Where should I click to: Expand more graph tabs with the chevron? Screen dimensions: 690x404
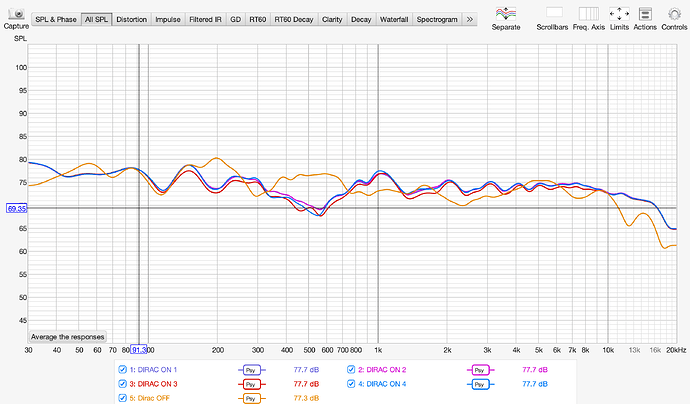(x=470, y=19)
